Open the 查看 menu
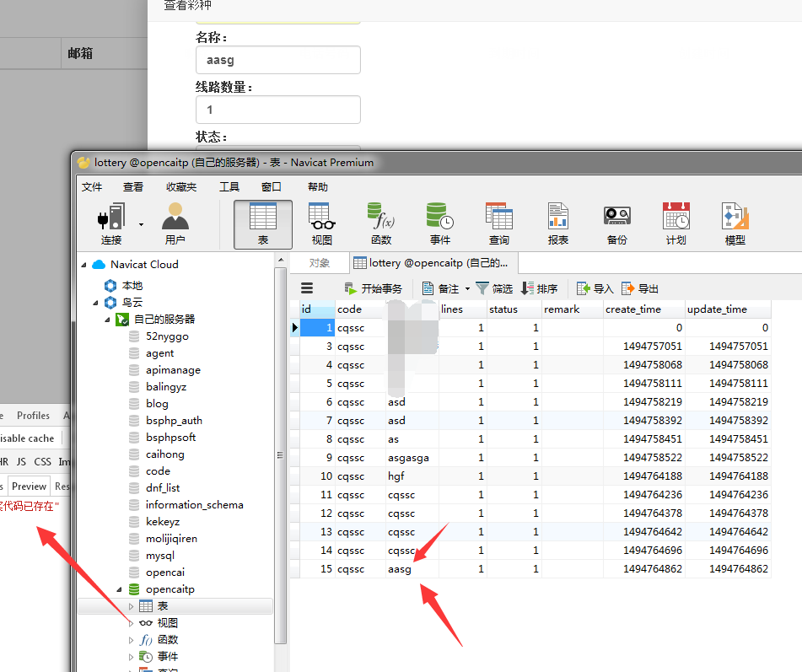The width and height of the screenshot is (802, 672). pyautogui.click(x=133, y=186)
